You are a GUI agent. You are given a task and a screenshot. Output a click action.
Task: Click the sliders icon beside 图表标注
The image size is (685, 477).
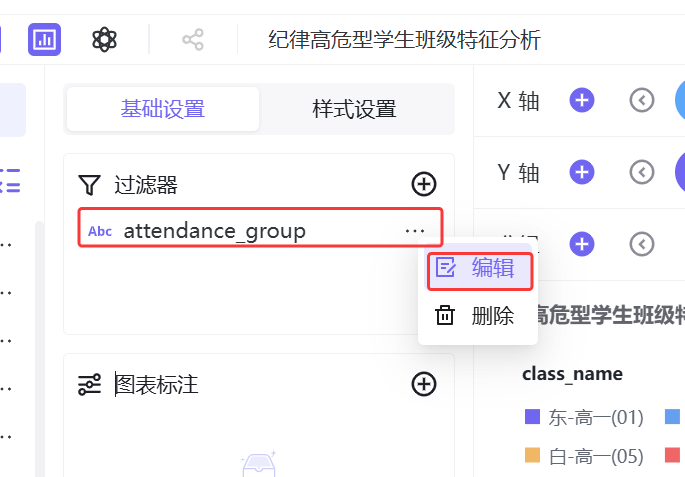pos(90,385)
